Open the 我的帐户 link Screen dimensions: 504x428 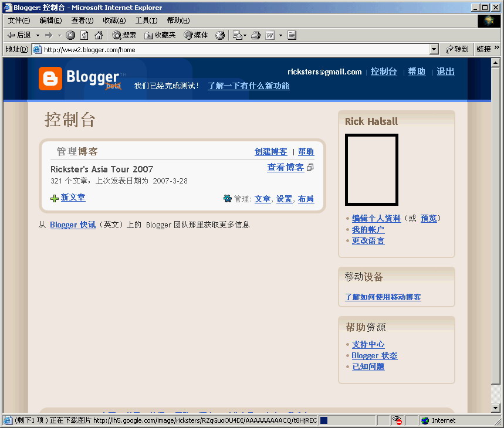click(x=368, y=230)
